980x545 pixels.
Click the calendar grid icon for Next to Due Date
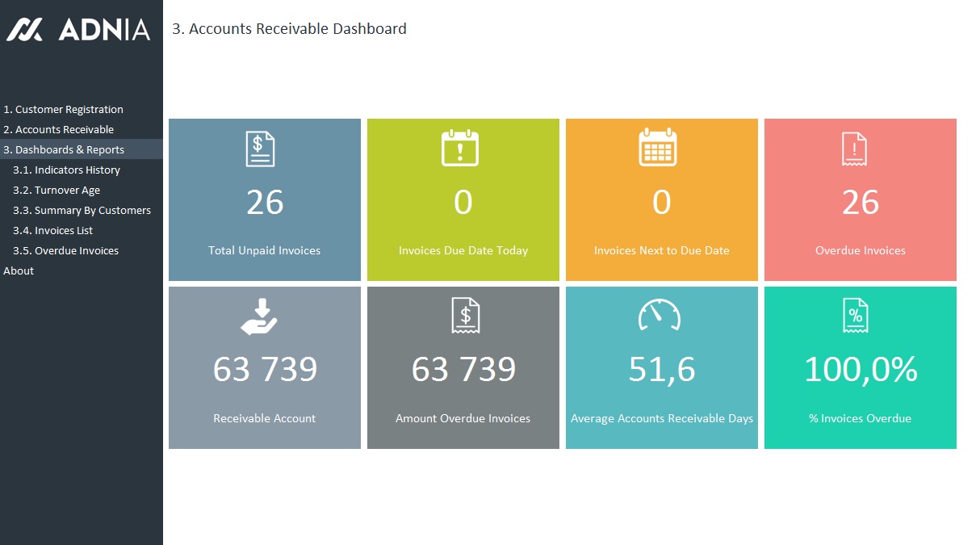pyautogui.click(x=658, y=148)
